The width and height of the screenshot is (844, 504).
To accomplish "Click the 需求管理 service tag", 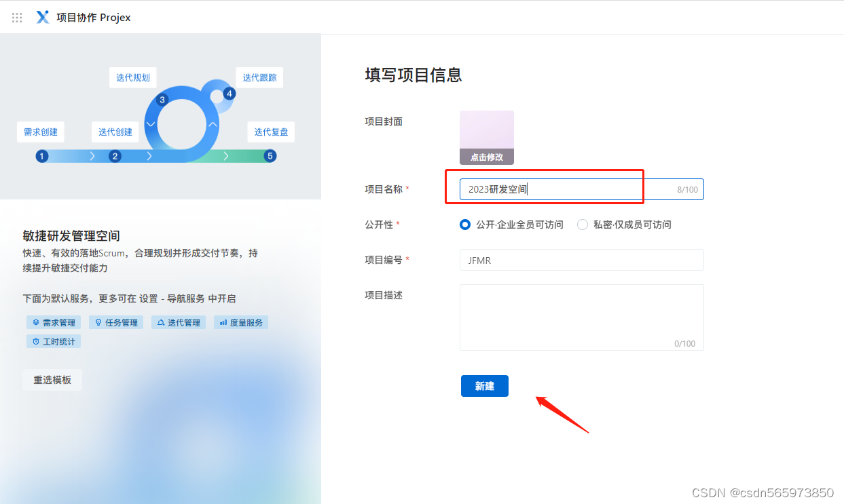I will [54, 322].
